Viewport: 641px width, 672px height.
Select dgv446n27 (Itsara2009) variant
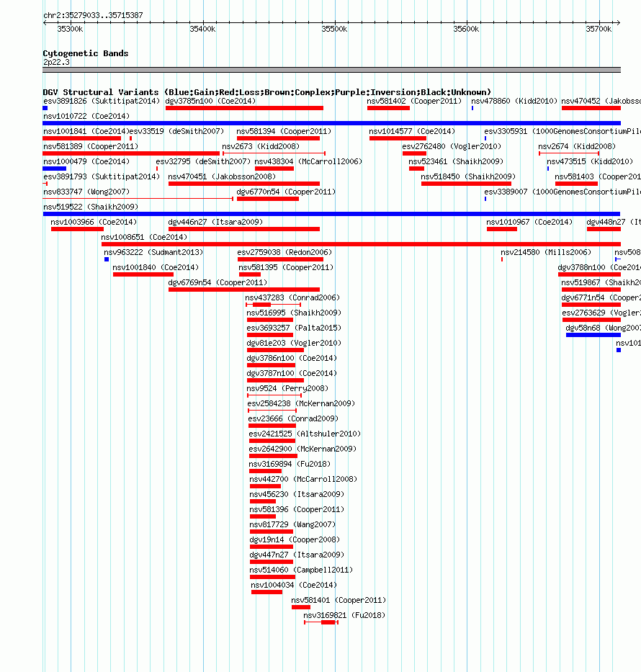[x=215, y=222]
